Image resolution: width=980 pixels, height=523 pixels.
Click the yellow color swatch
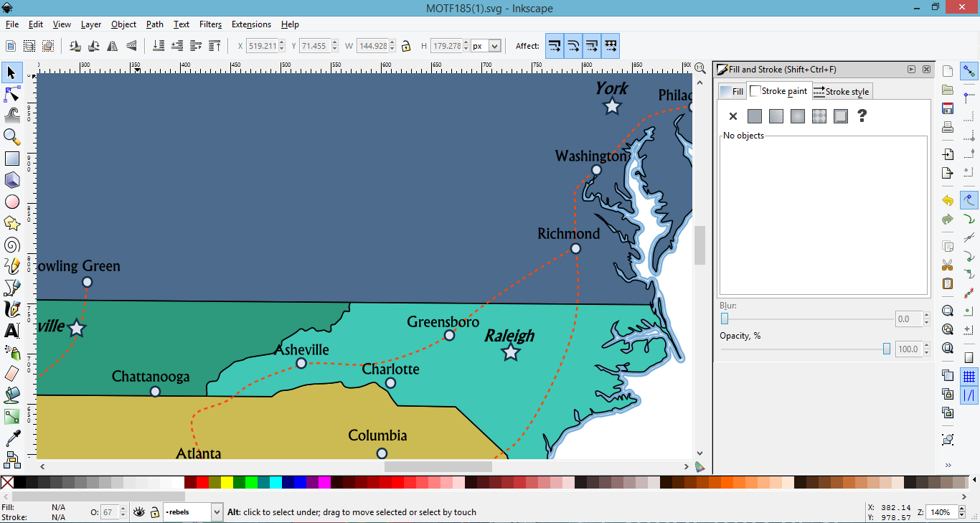227,483
